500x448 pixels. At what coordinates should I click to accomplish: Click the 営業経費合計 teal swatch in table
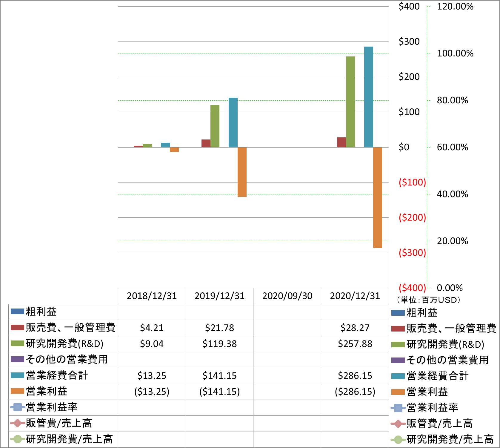coord(17,375)
